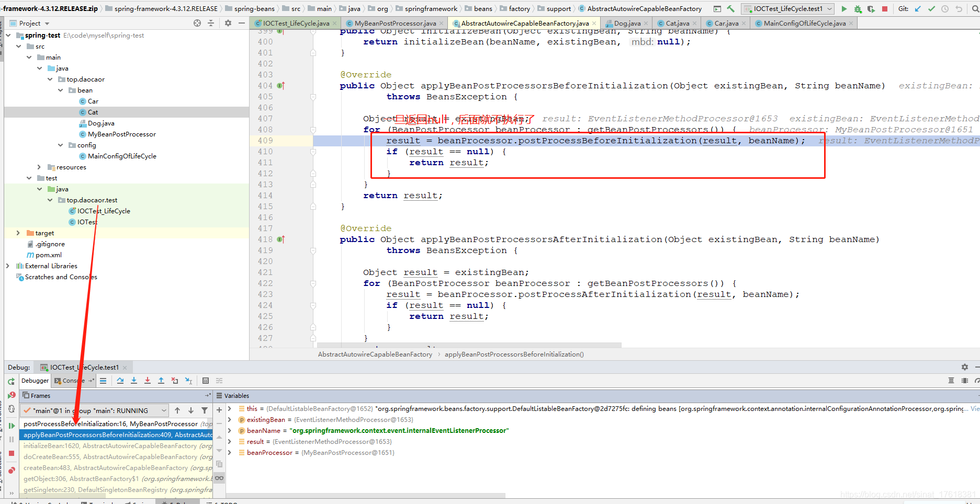Click the Run to Cursor debugger icon
Screen dimensions: 980x504
pyautogui.click(x=188, y=381)
